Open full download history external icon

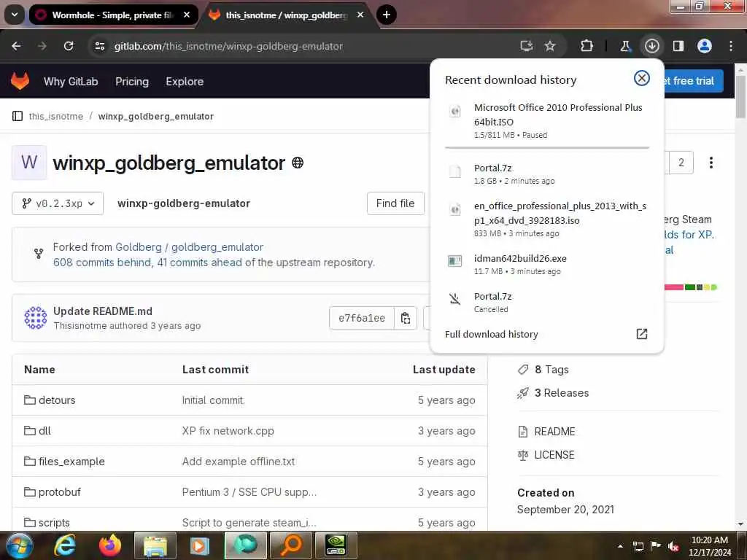click(x=642, y=334)
